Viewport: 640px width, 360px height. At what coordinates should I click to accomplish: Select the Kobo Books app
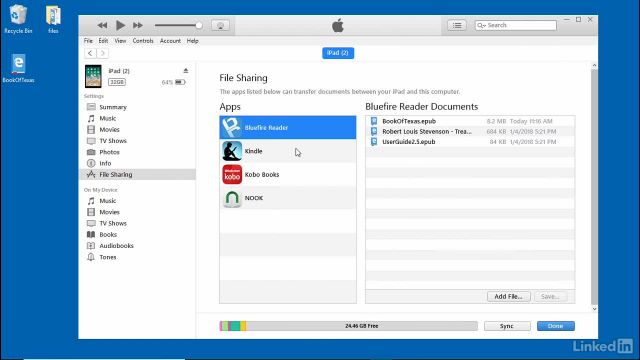(288, 174)
